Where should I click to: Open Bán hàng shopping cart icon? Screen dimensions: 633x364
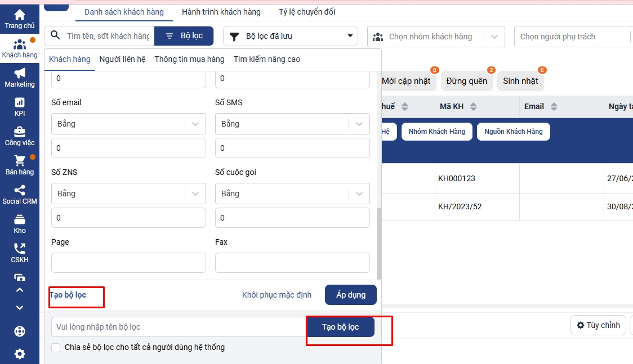20,161
